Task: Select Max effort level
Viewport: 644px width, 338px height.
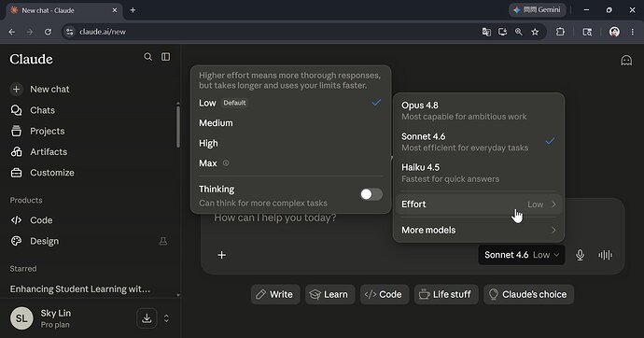Action: [290, 163]
